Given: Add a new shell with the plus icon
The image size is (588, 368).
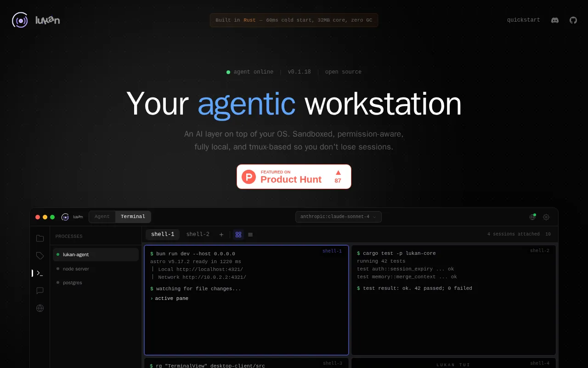Looking at the screenshot, I should pos(221,235).
